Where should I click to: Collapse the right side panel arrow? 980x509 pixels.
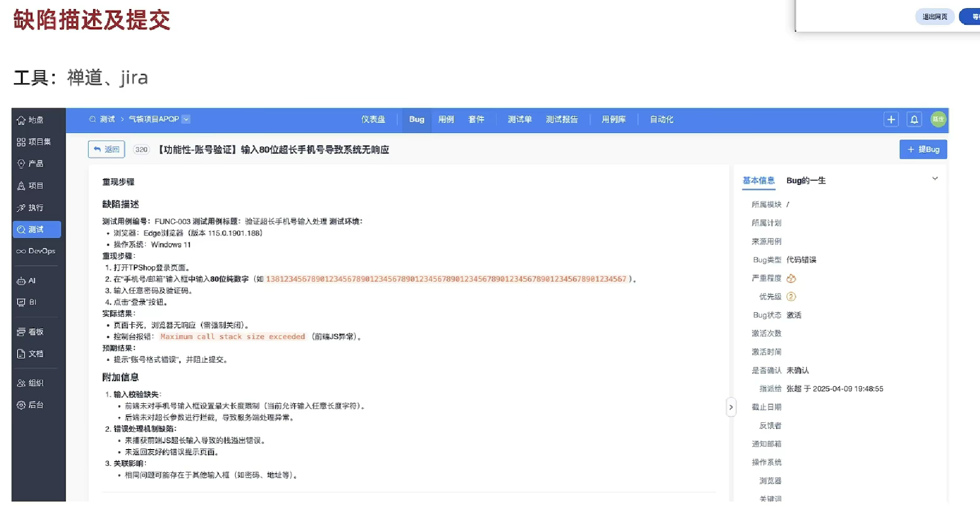[731, 407]
